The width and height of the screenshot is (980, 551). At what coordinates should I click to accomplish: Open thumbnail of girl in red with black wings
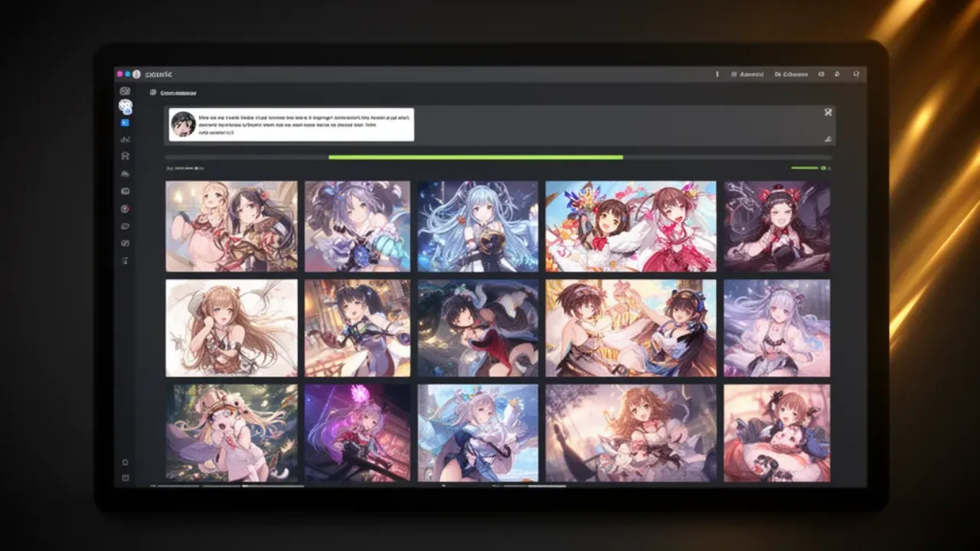(x=479, y=328)
